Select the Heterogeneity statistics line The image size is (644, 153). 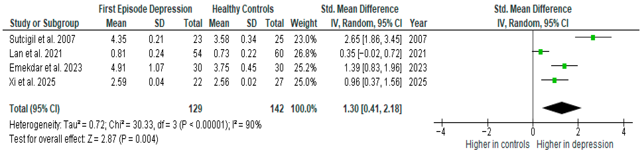click(x=135, y=125)
